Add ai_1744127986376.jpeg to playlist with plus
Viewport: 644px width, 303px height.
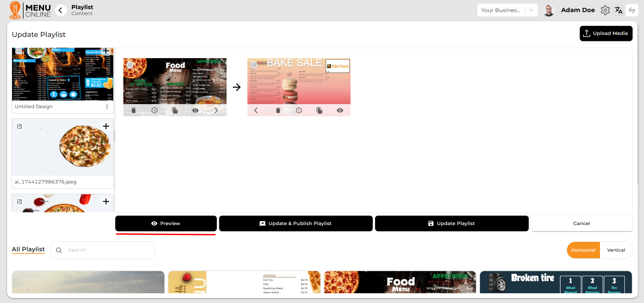pyautogui.click(x=106, y=126)
